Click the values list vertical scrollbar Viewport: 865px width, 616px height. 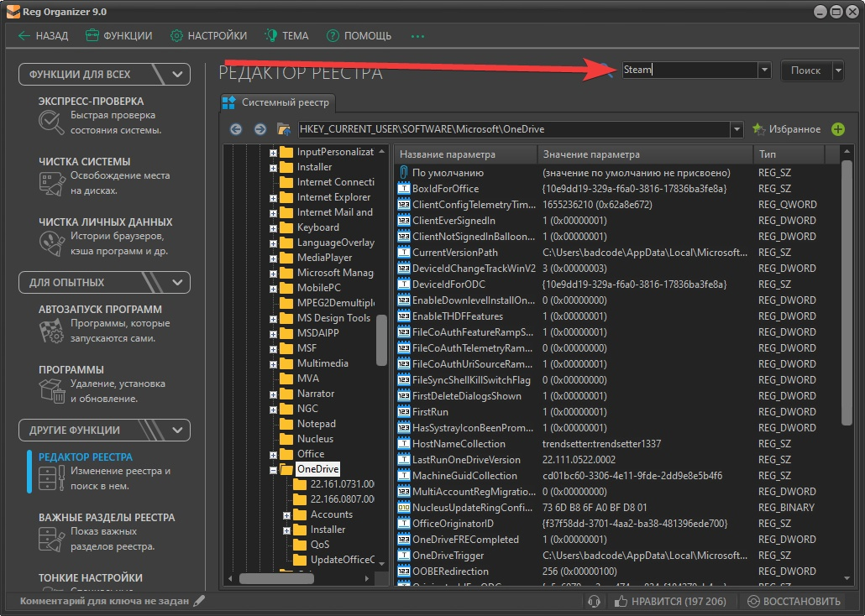(x=847, y=292)
